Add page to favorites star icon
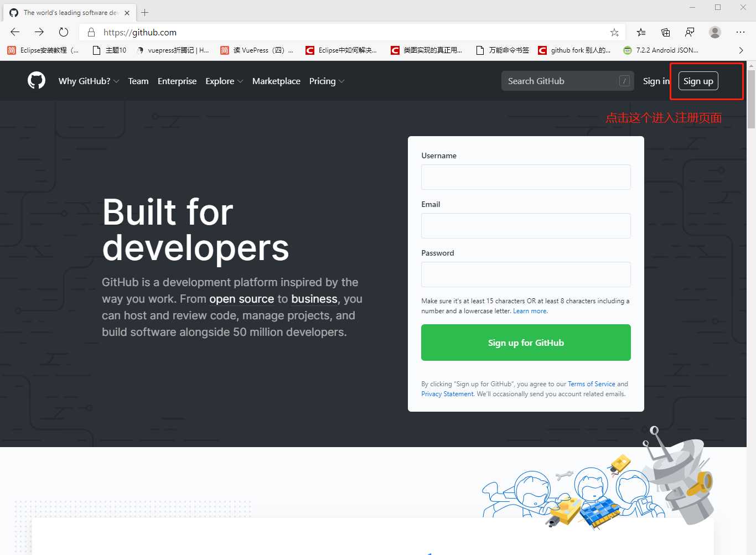756x555 pixels. coord(614,32)
